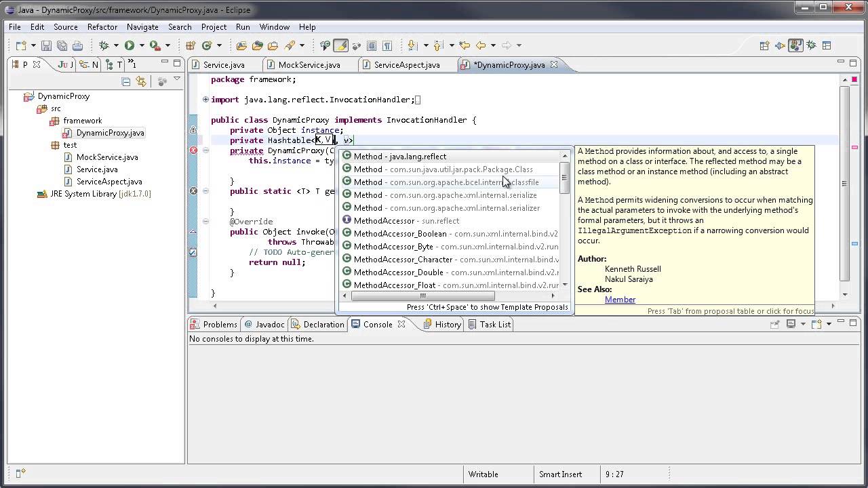This screenshot has width=868, height=488.
Task: Open the Javadoc view tab
Action: point(264,324)
